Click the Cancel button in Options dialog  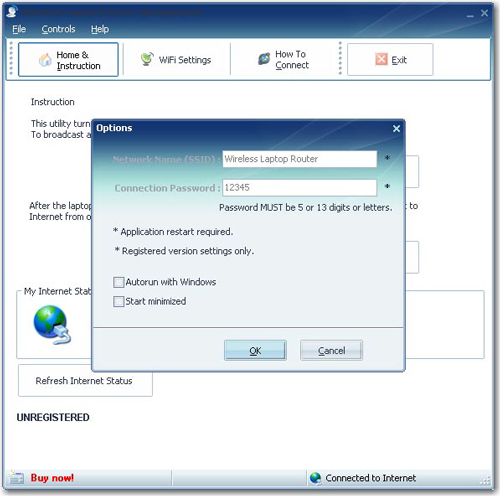click(x=331, y=350)
